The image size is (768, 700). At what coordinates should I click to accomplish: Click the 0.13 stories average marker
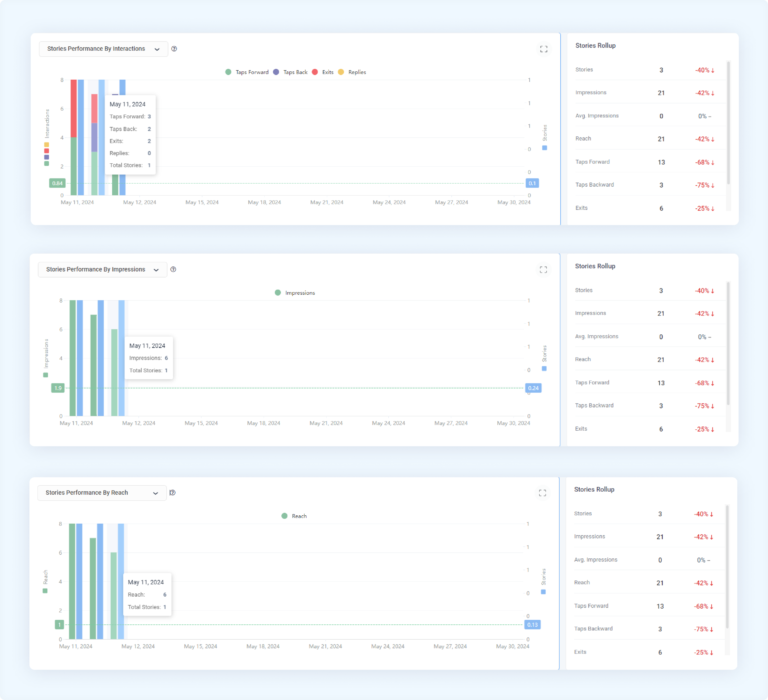pos(532,624)
